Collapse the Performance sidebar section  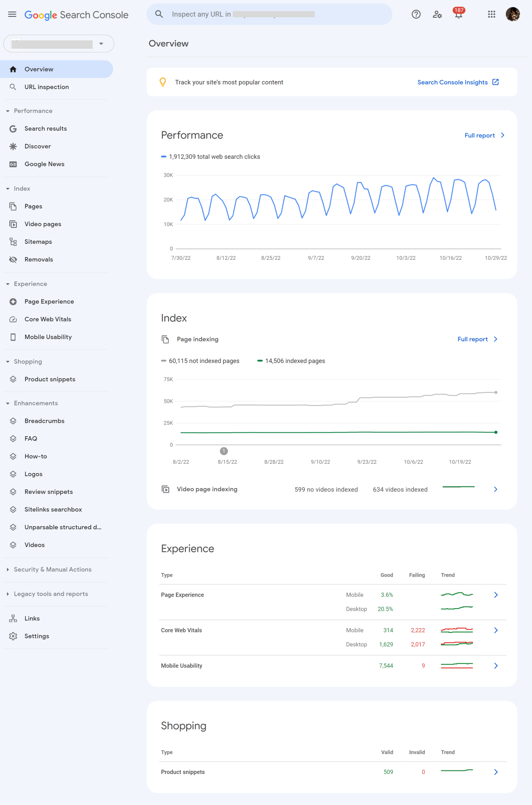[x=8, y=111]
